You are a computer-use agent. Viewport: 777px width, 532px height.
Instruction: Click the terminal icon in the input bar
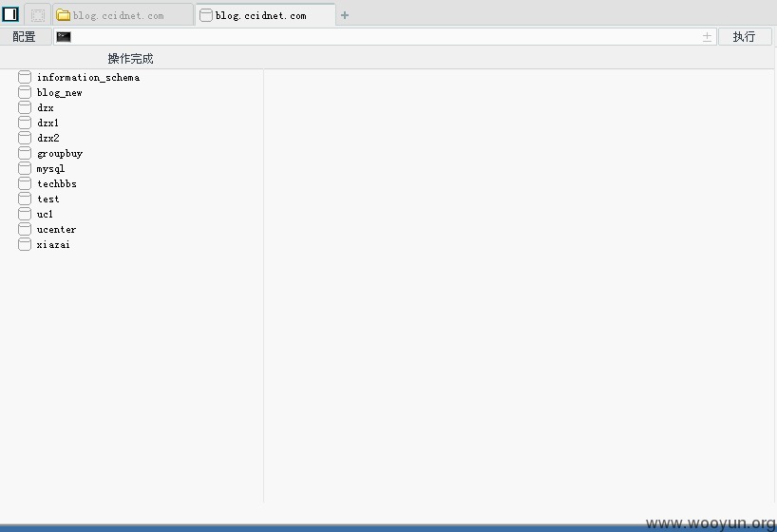(64, 37)
